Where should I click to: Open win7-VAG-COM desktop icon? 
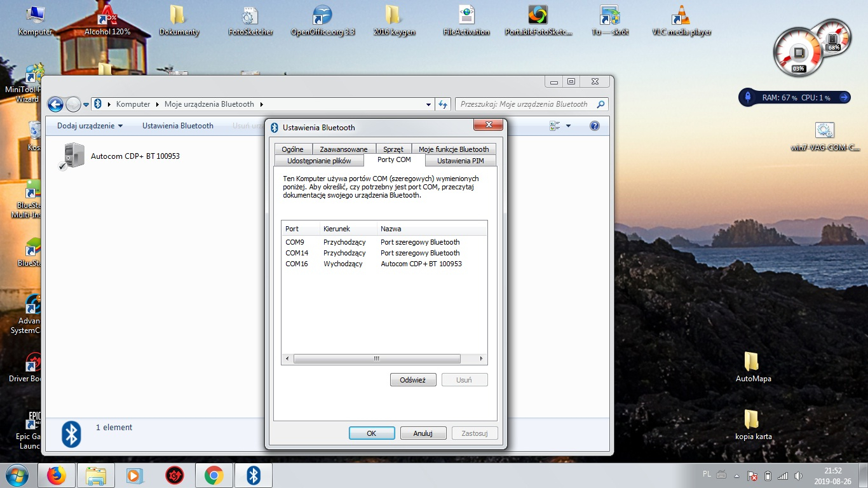point(825,137)
